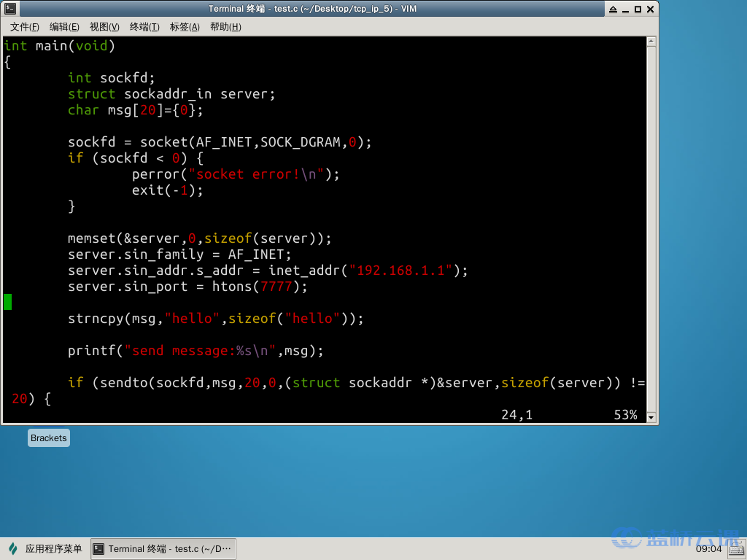Click the wrapped '20) {' line

click(31, 399)
